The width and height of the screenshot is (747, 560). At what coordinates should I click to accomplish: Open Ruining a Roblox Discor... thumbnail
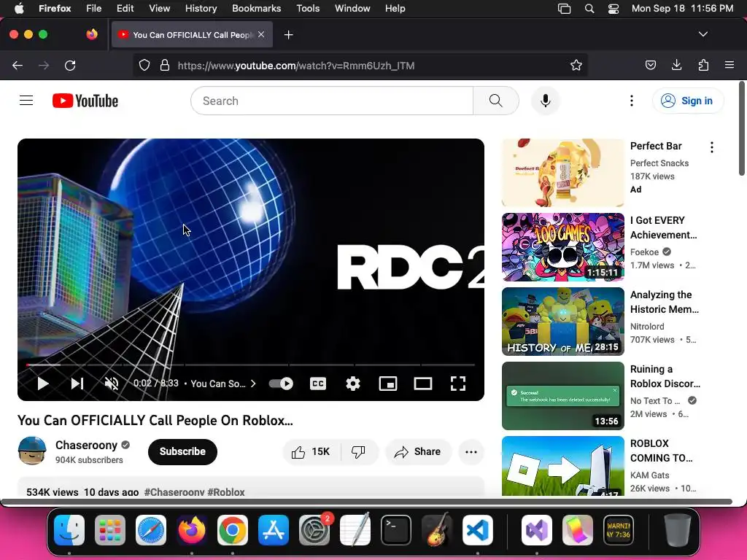562,396
